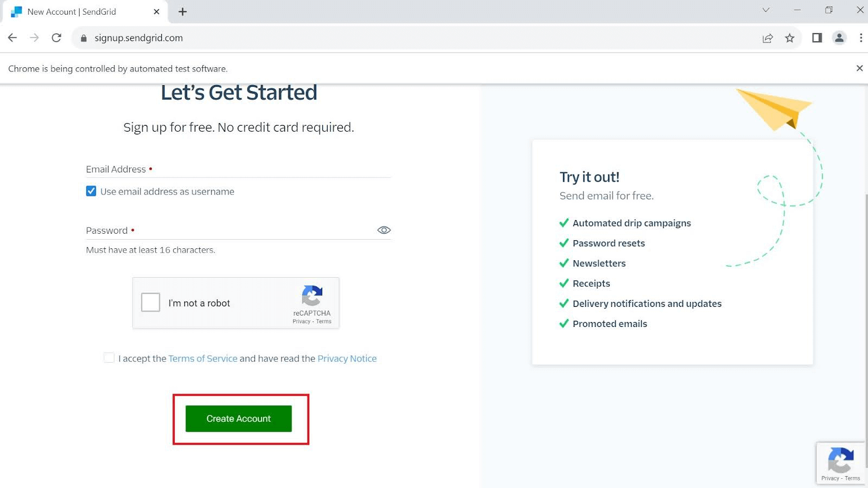Open the Privacy Notice link

pos(347,358)
